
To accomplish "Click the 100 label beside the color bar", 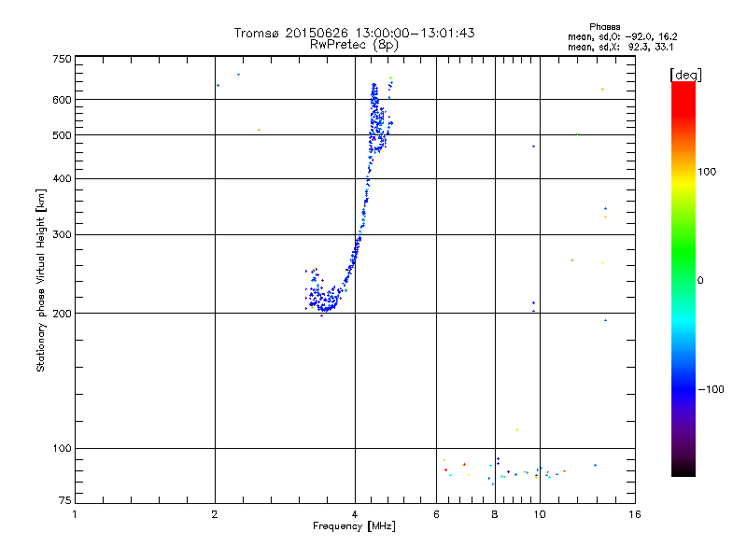I will (x=707, y=172).
